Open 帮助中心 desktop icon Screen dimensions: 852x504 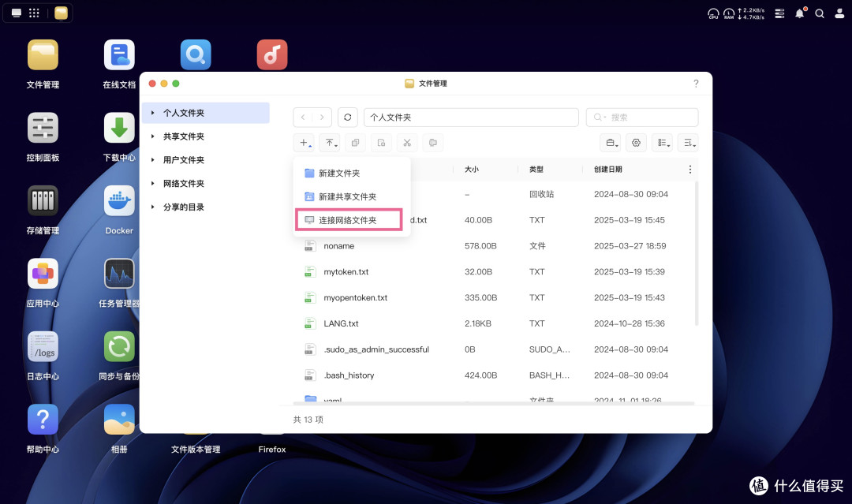(x=43, y=420)
